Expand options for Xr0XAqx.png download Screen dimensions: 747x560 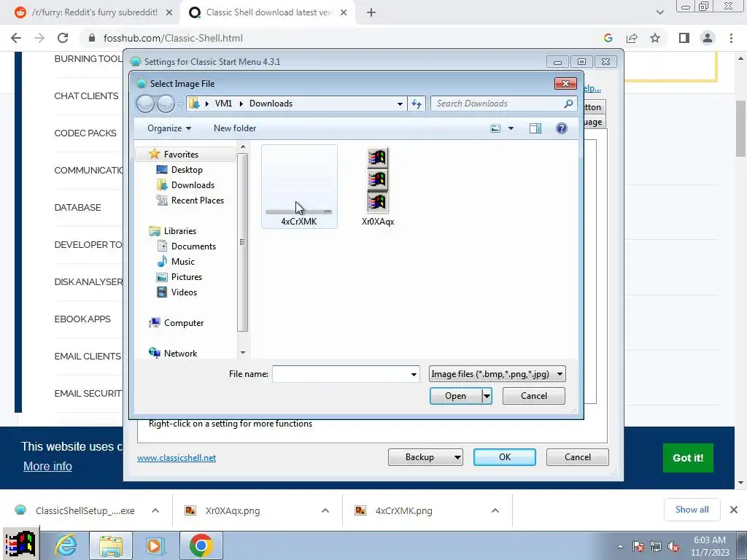[x=325, y=510]
